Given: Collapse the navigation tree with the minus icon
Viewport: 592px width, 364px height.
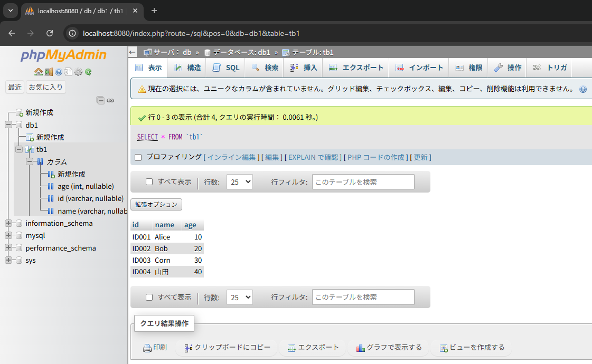Looking at the screenshot, I should [100, 100].
